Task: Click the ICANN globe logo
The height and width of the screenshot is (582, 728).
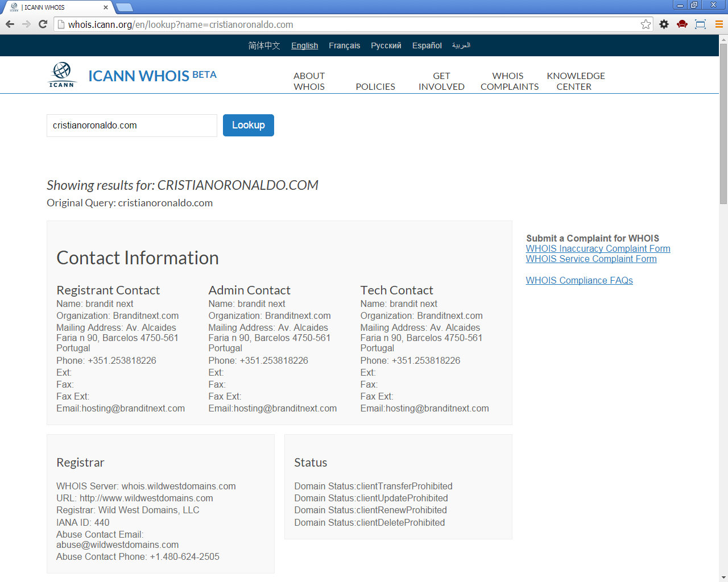Action: (61, 75)
